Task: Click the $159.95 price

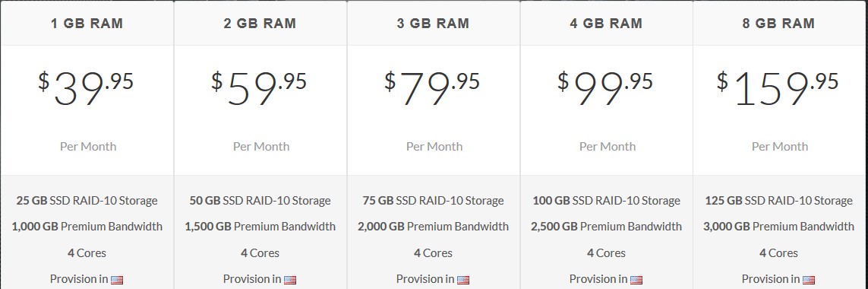Action: [x=778, y=89]
